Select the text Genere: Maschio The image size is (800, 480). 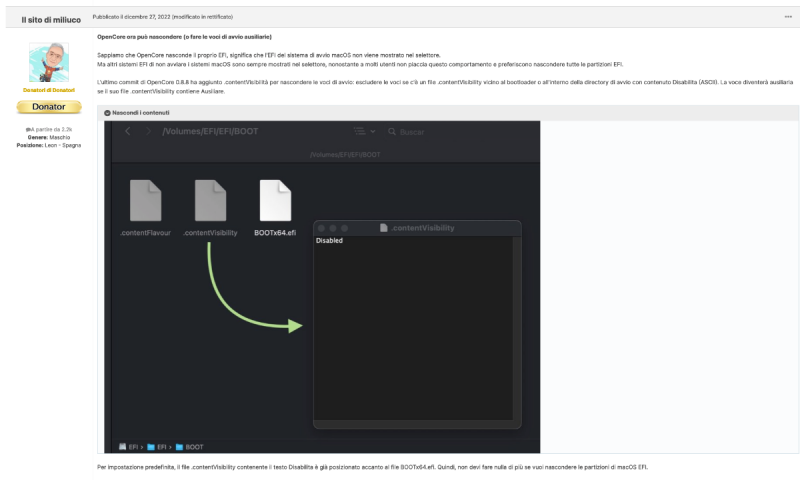click(x=49, y=137)
